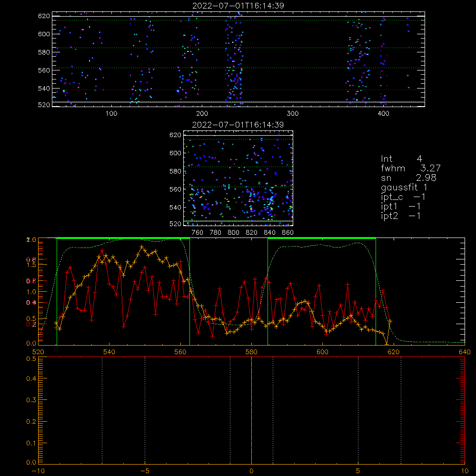Screen dimensions: 476x476
Task: Click x-axis tick 560 in profile plot
Action: tap(180, 352)
